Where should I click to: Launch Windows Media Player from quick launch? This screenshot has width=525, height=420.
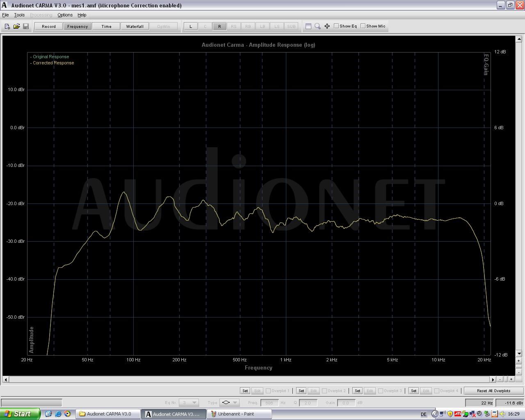[x=68, y=414]
